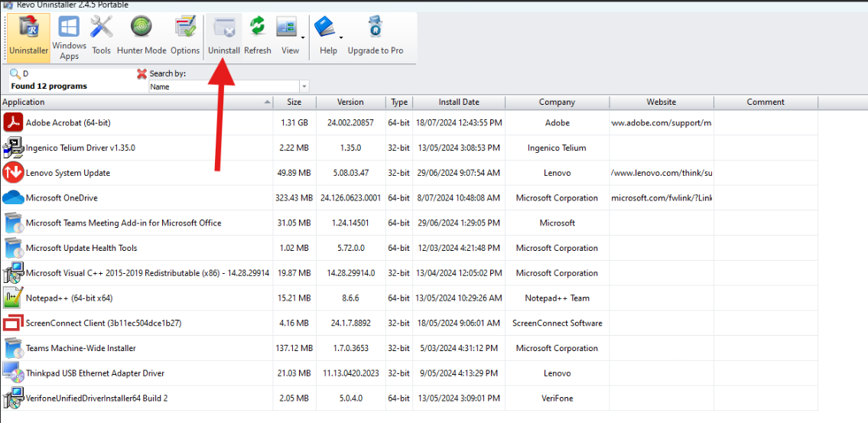The width and height of the screenshot is (868, 423).
Task: Sort by Website column header
Action: tap(662, 102)
